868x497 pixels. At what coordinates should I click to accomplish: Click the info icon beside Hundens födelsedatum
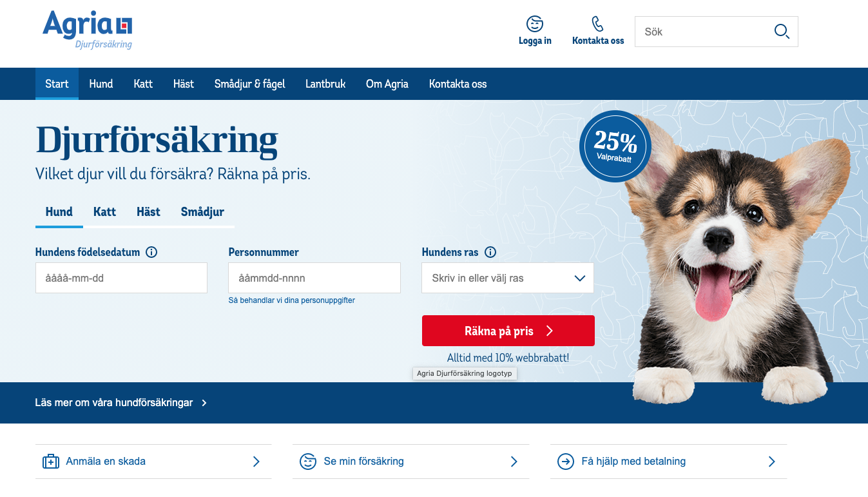point(151,252)
